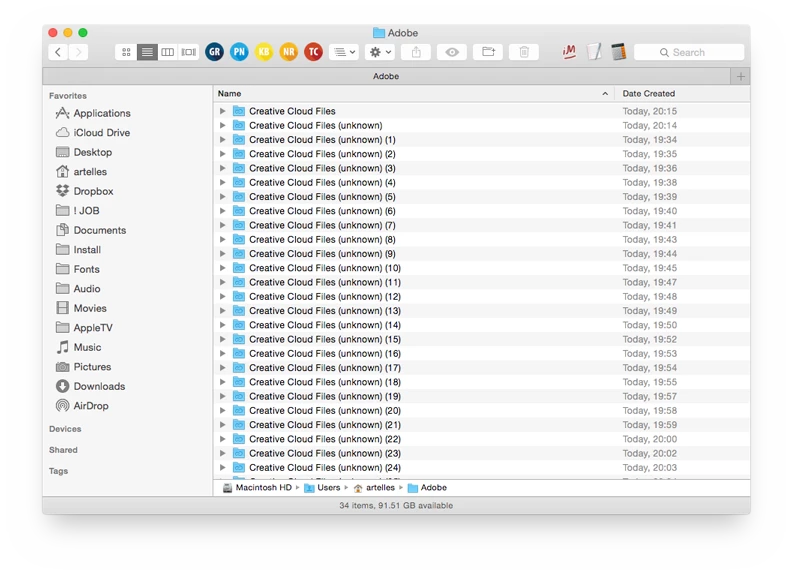The width and height of the screenshot is (792, 574).
Task: Click artelles in the path bar
Action: pyautogui.click(x=374, y=488)
